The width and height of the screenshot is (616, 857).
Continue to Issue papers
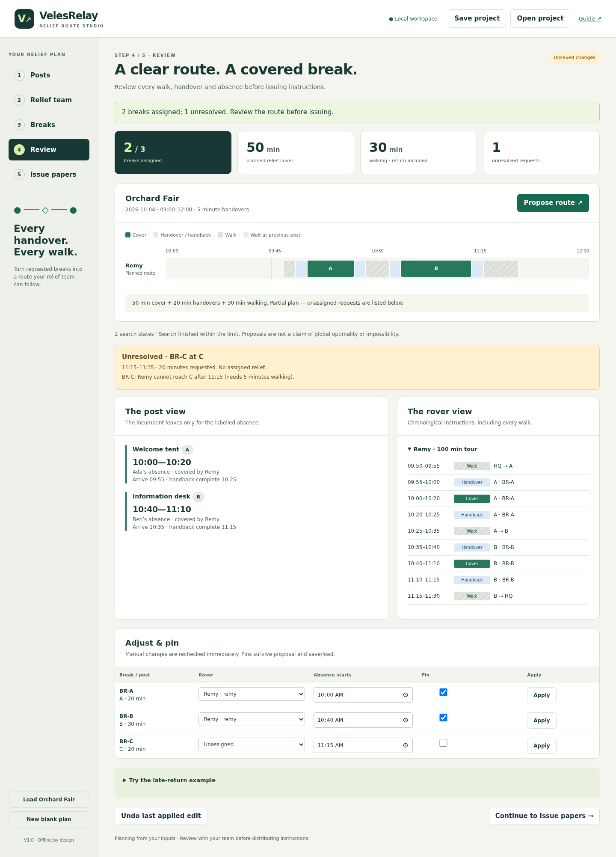tap(544, 816)
